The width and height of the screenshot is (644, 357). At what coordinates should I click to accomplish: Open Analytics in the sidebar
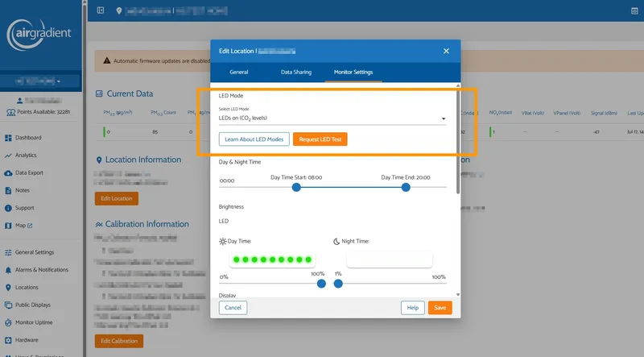pyautogui.click(x=26, y=155)
